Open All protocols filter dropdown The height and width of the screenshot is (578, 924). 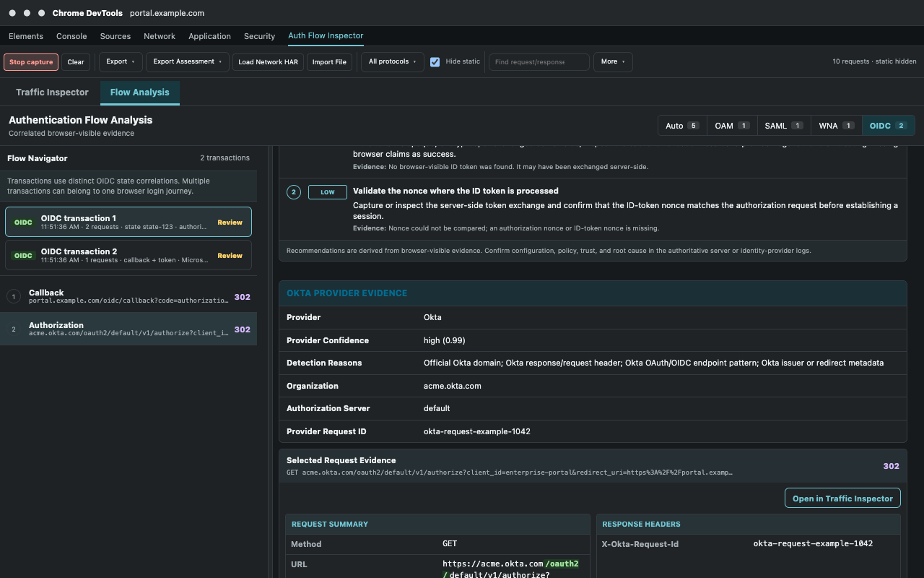393,62
